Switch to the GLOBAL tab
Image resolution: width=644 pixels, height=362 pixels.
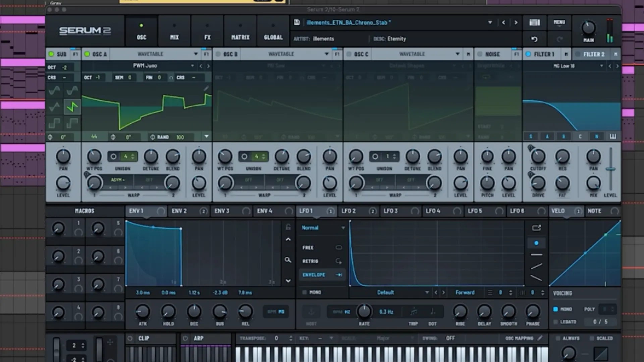[273, 31]
